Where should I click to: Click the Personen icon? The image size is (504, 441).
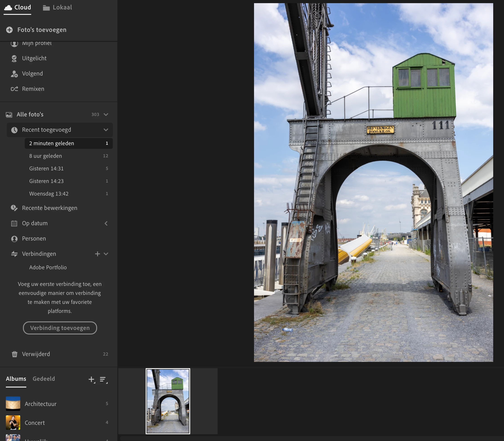pos(14,239)
